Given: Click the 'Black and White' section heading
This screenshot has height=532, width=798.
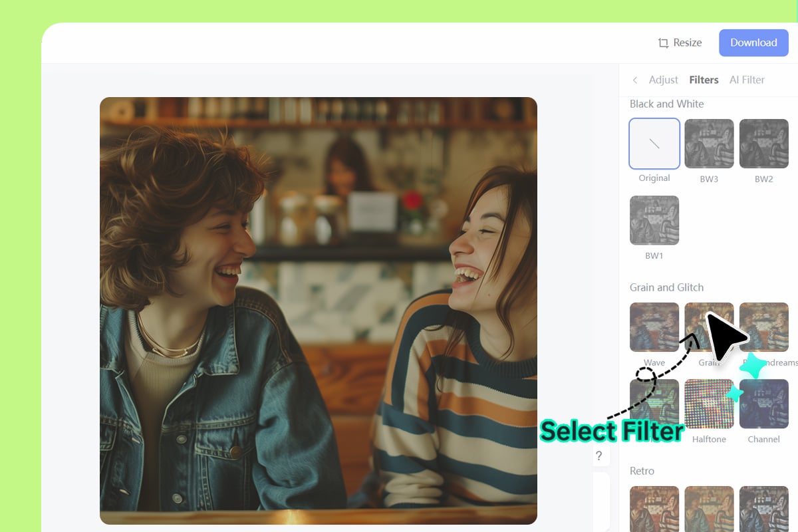Looking at the screenshot, I should (666, 104).
